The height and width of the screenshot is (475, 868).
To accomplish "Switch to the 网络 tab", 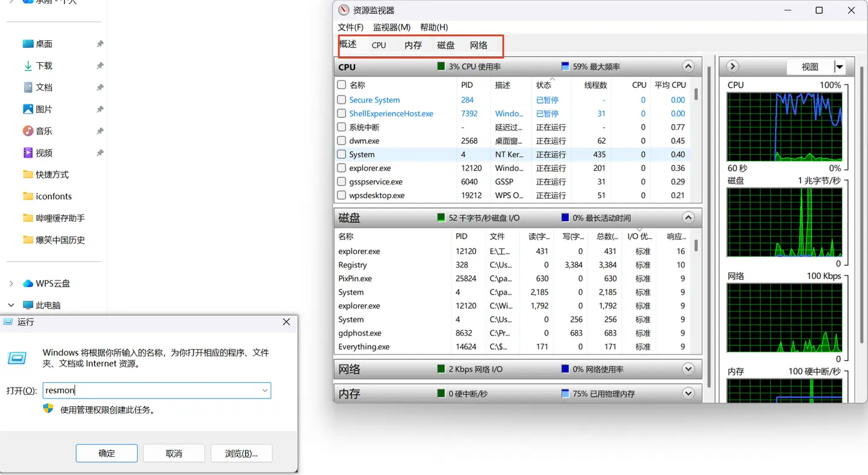I will tap(479, 45).
